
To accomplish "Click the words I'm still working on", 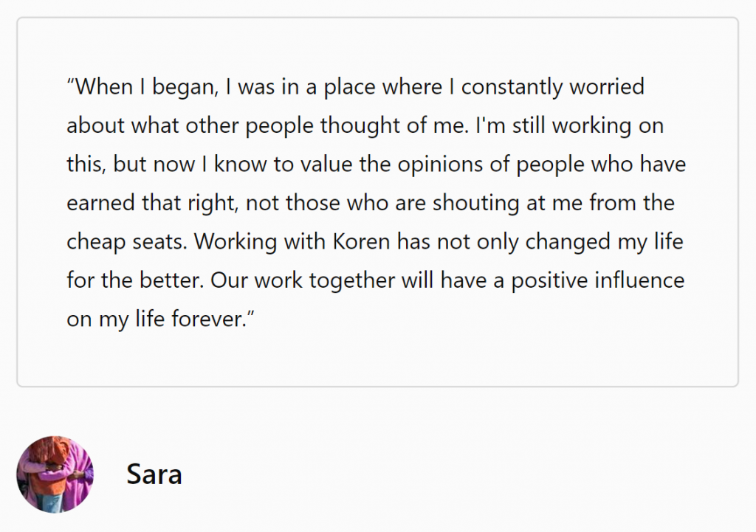I will click(569, 125).
